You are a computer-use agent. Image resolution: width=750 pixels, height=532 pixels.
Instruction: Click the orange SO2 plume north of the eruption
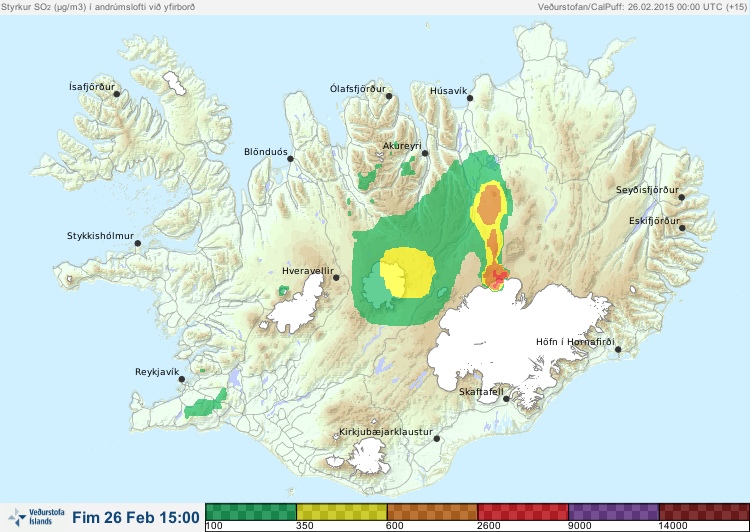490,204
